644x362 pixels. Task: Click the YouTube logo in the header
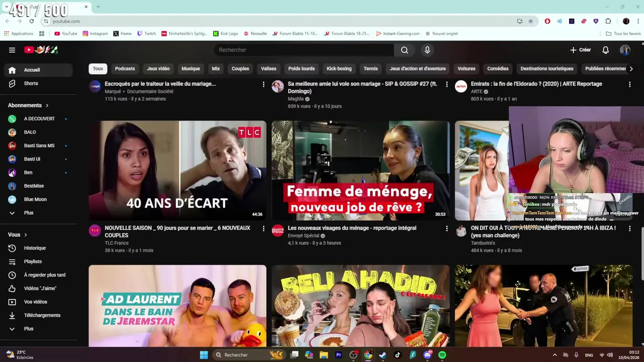coord(41,50)
